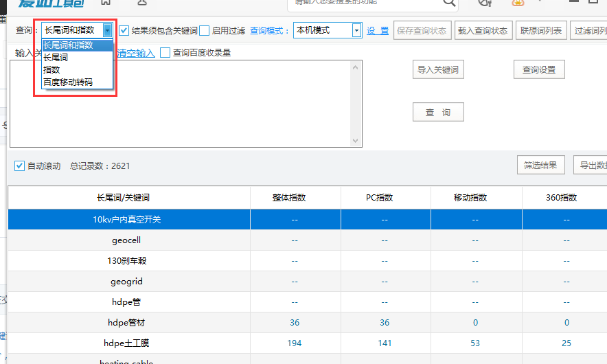Viewport: 607px width, 364px height.
Task: Click the magnifier icon in search box
Action: pyautogui.click(x=449, y=3)
